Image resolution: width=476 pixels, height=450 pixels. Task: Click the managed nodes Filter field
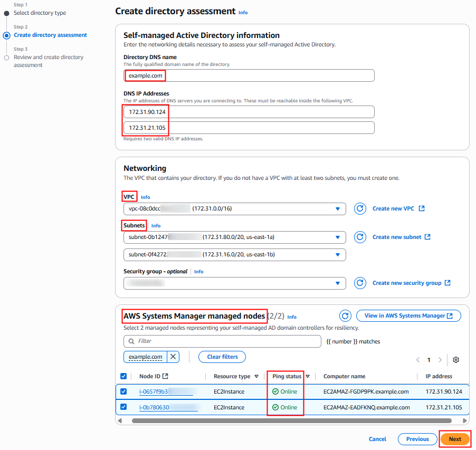pos(222,341)
